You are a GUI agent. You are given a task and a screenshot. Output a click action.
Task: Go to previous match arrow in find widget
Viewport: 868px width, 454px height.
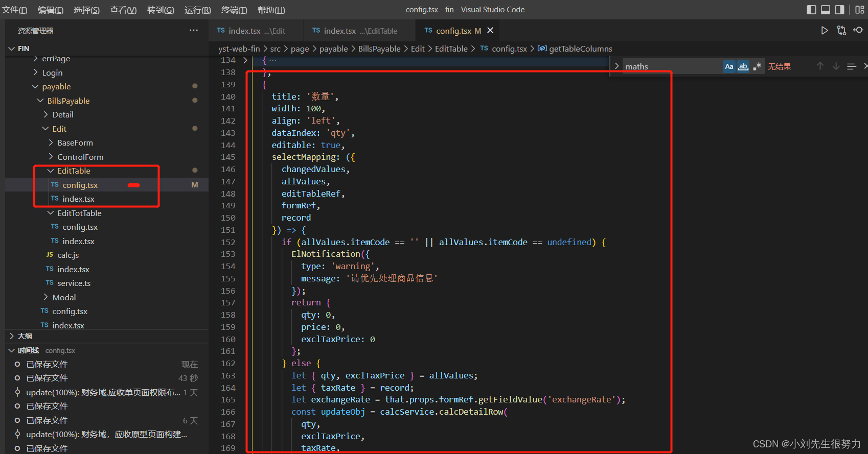point(820,66)
